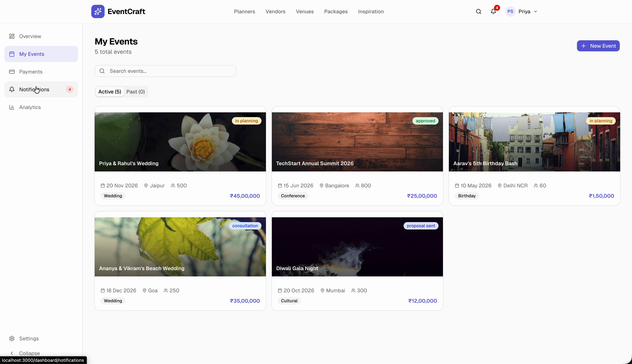The width and height of the screenshot is (632, 364).
Task: Click the Settings gear icon
Action: point(11,338)
